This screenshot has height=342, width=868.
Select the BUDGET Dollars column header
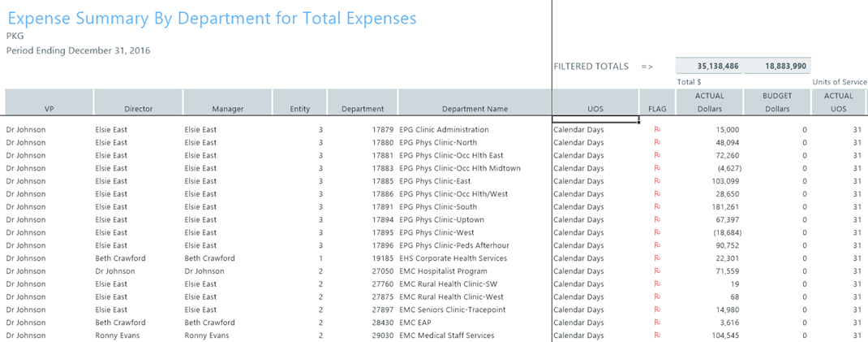pos(777,102)
